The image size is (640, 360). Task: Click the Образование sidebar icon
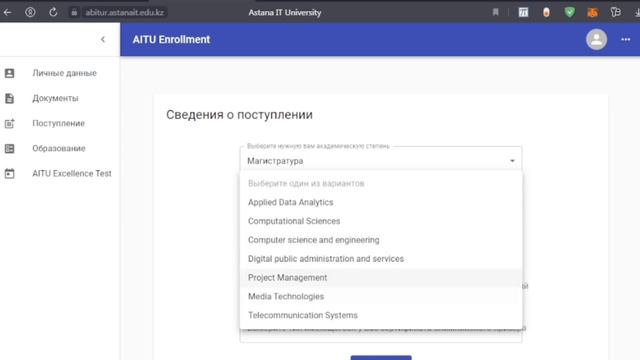pyautogui.click(x=9, y=149)
